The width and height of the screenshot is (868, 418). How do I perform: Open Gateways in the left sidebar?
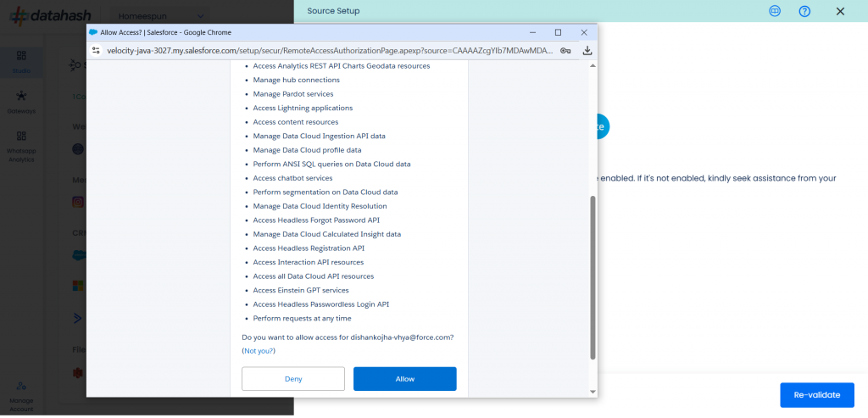21,103
